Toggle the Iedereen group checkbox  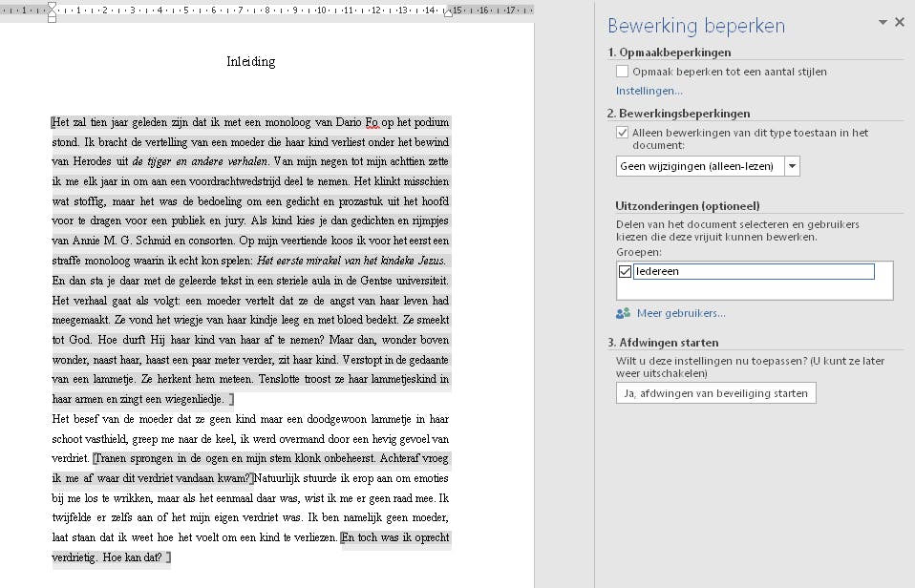(627, 270)
